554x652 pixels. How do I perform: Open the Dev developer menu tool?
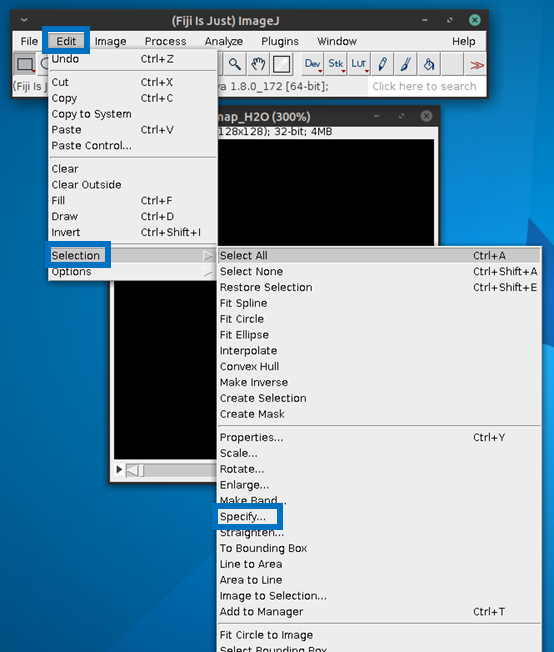coord(312,64)
